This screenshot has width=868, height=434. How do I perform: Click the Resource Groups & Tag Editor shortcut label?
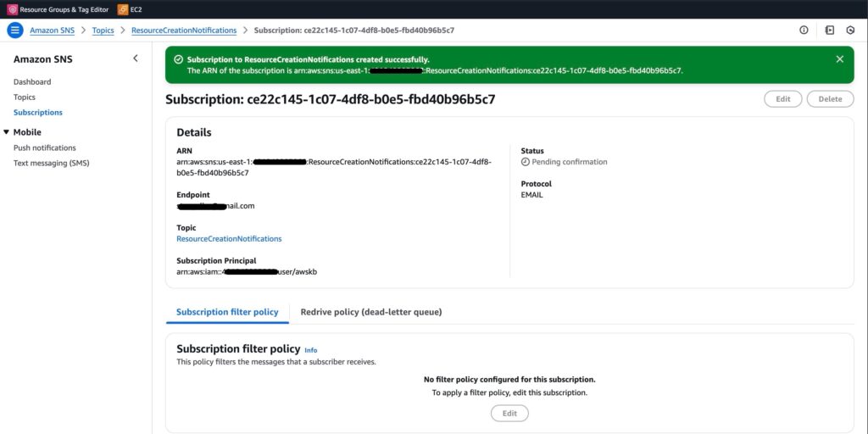(x=64, y=9)
